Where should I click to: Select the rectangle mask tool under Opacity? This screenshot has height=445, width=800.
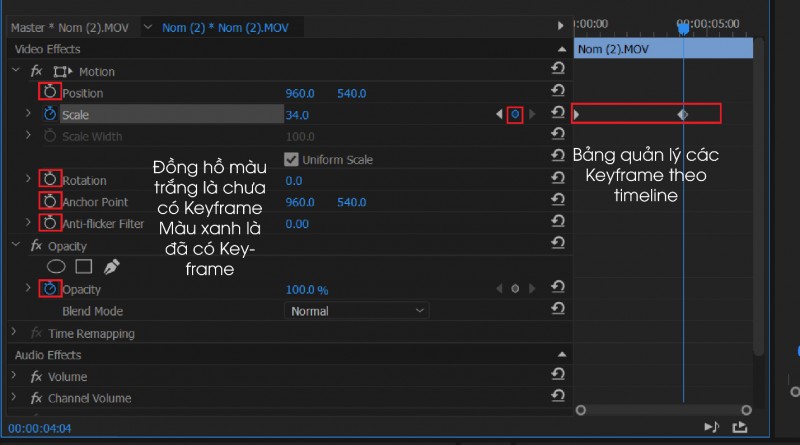tap(84, 266)
